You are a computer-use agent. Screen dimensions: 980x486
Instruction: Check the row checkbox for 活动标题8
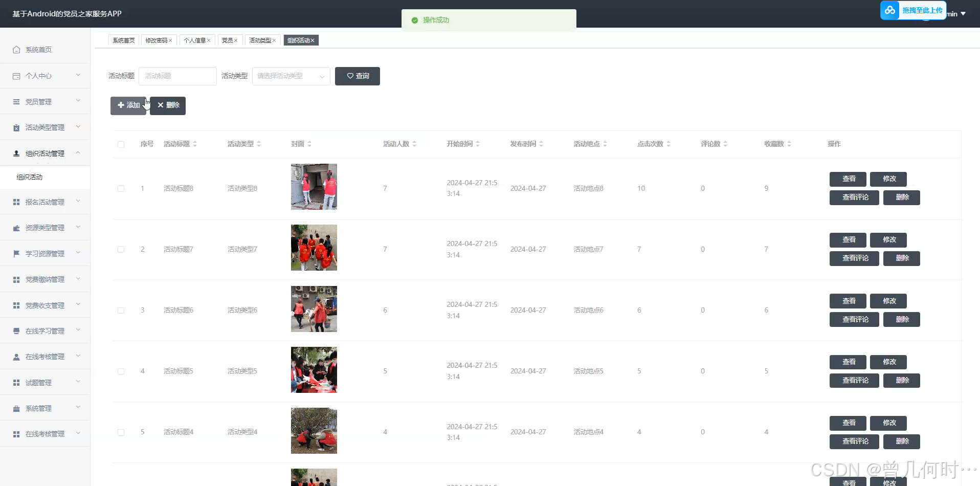(x=121, y=188)
